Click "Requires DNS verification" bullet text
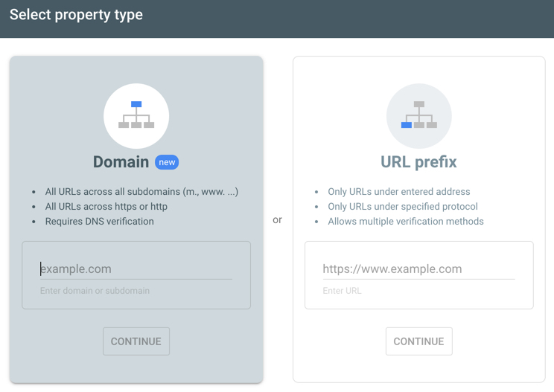This screenshot has height=392, width=554. pos(99,222)
